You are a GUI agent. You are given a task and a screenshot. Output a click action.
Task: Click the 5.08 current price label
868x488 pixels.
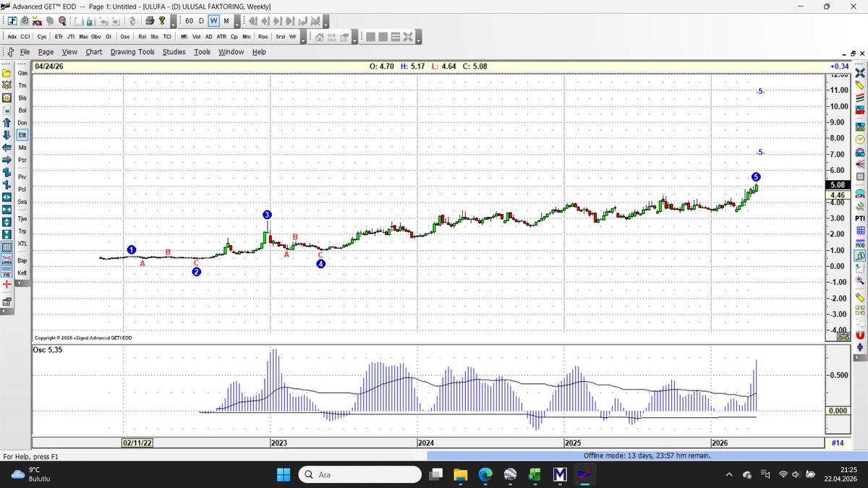tap(838, 185)
